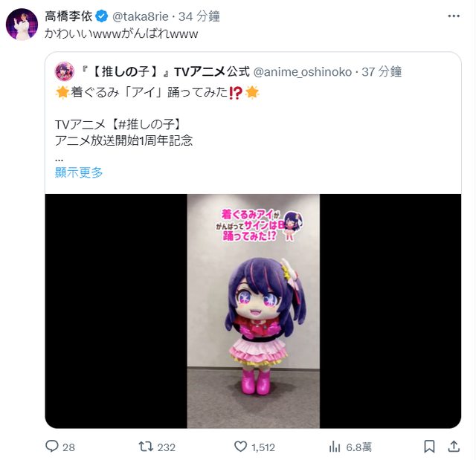Open the 推しの子 official account avatar
The width and height of the screenshot is (476, 460).
[65, 71]
